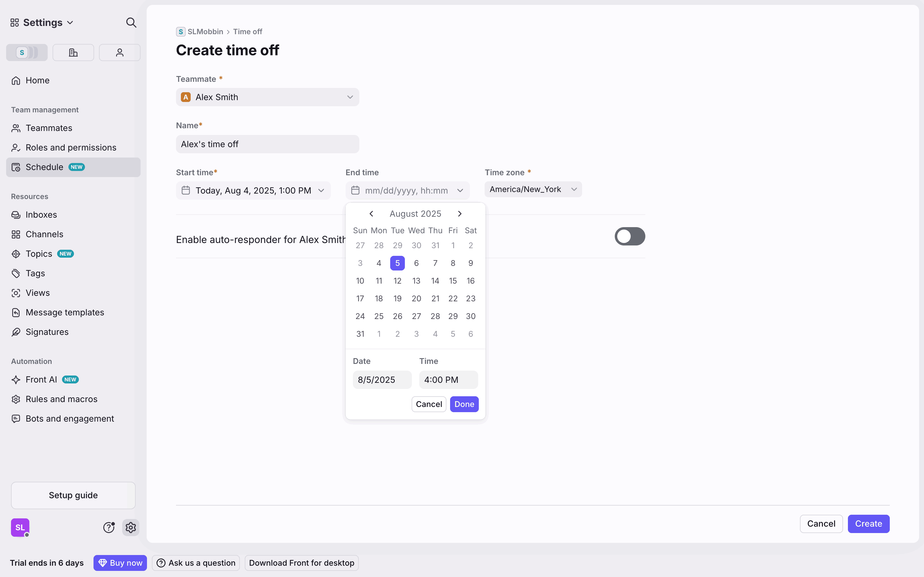Select August 15 in the calendar
The image size is (924, 577).
tap(453, 281)
